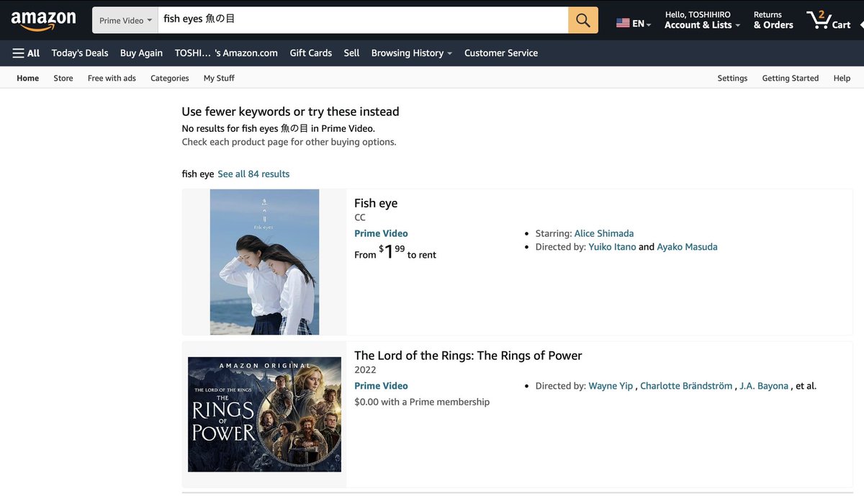This screenshot has height=504, width=864.
Task: Open the Getting Started link
Action: point(791,78)
